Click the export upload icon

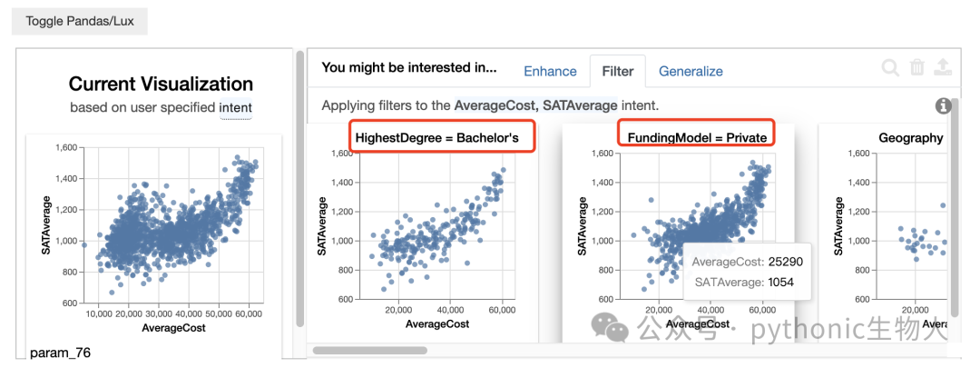point(943,67)
